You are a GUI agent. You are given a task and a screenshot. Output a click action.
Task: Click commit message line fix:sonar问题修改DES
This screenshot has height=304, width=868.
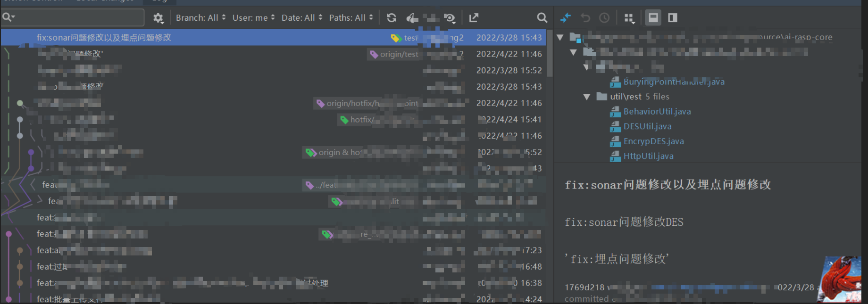tap(624, 222)
